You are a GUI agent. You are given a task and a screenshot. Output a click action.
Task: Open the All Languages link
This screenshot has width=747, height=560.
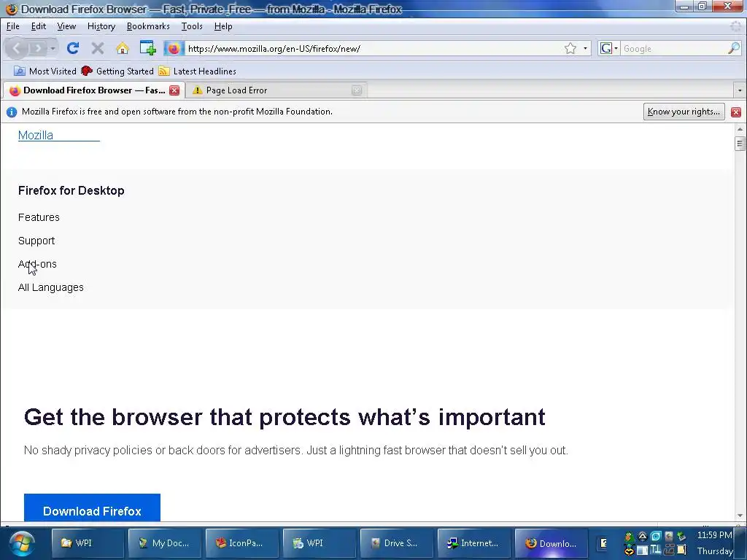pyautogui.click(x=50, y=287)
